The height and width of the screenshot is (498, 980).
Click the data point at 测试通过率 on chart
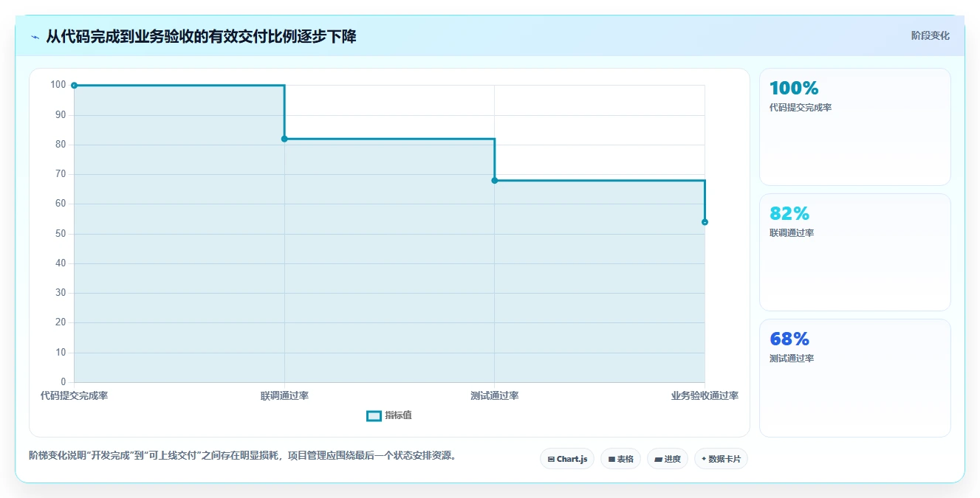[495, 181]
